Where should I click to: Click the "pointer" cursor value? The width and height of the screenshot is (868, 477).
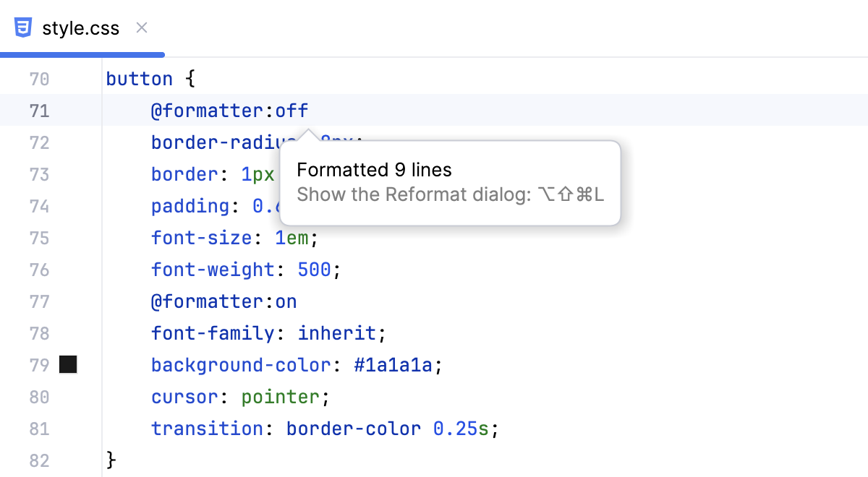pyautogui.click(x=280, y=397)
